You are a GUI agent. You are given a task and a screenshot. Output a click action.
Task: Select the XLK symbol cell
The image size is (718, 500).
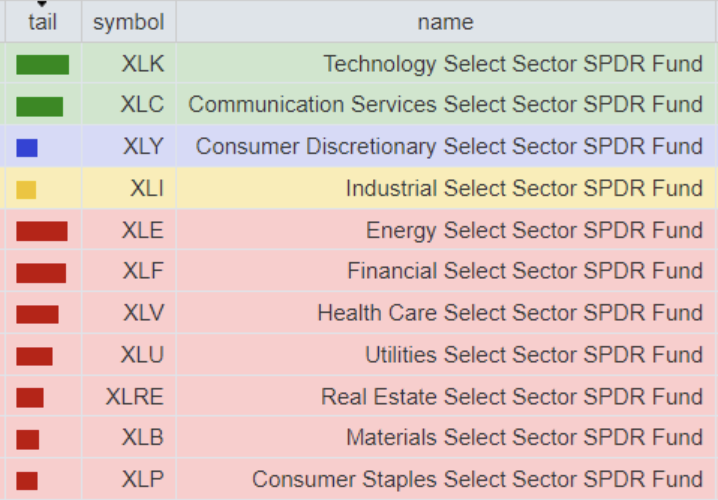[143, 65]
